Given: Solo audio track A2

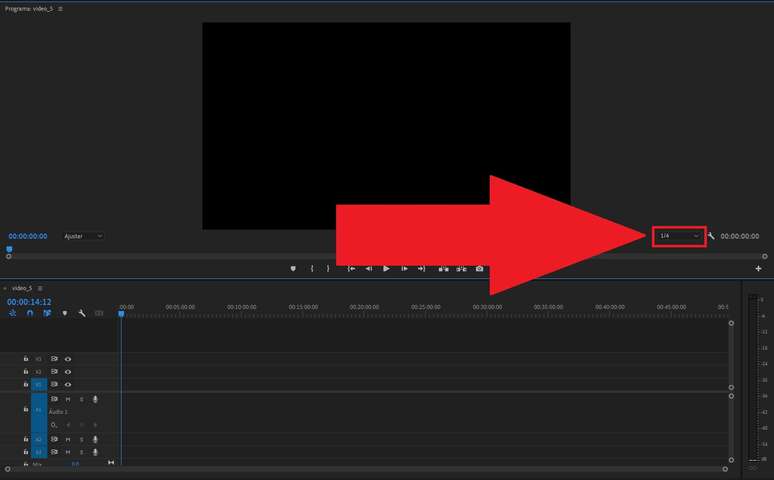Looking at the screenshot, I should [81, 439].
